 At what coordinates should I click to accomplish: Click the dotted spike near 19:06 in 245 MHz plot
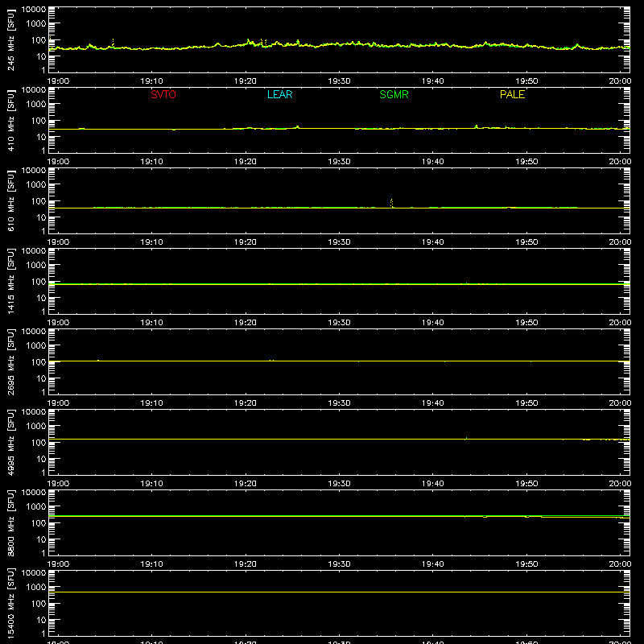[113, 43]
